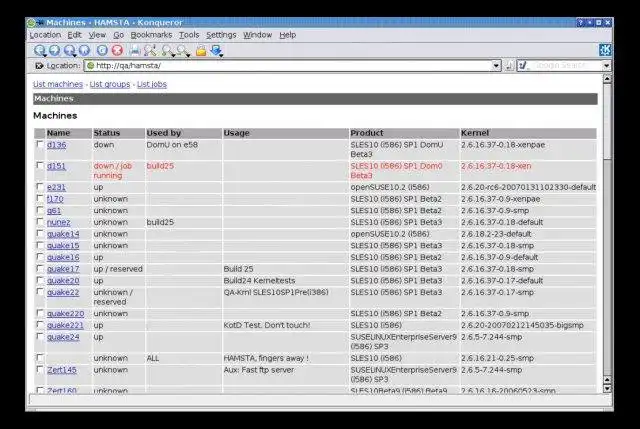Image resolution: width=640 pixels, height=429 pixels.
Task: Click the Product column header
Action: pyautogui.click(x=404, y=133)
